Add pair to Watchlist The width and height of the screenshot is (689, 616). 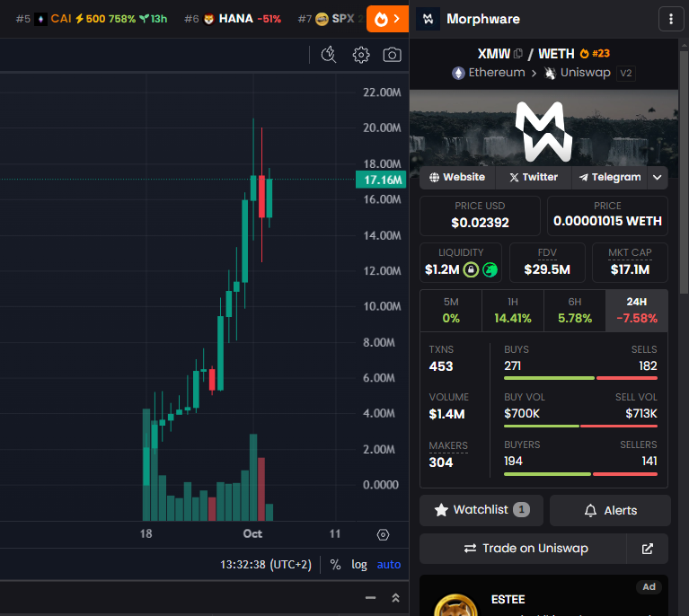click(481, 510)
